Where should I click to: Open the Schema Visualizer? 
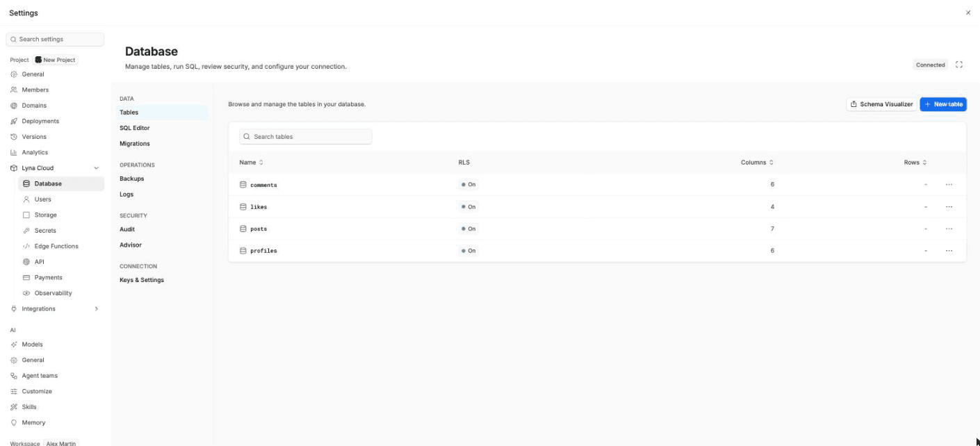881,104
